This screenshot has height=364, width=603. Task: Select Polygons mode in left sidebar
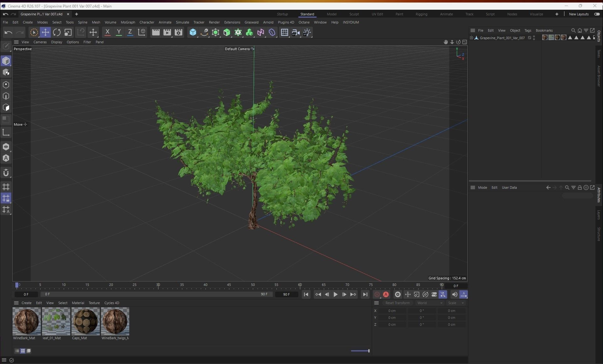pyautogui.click(x=6, y=108)
